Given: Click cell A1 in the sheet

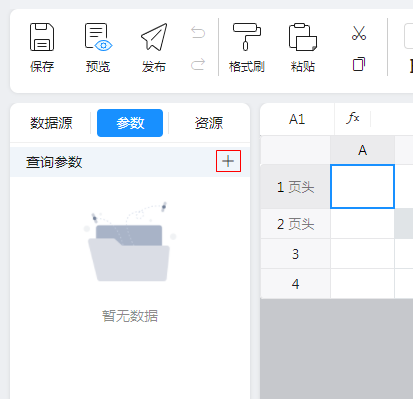Looking at the screenshot, I should tap(363, 187).
